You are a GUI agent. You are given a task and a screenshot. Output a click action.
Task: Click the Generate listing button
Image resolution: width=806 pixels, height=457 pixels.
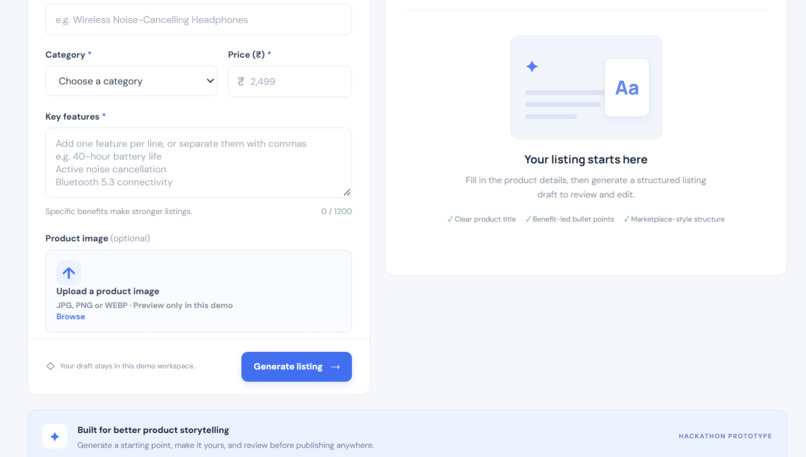point(297,367)
